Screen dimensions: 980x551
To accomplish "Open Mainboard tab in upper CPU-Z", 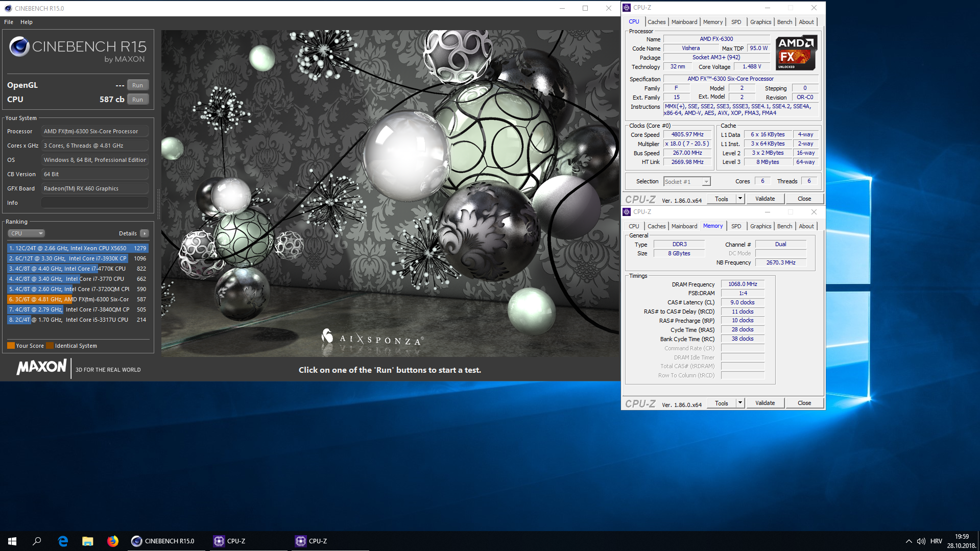I will [684, 22].
